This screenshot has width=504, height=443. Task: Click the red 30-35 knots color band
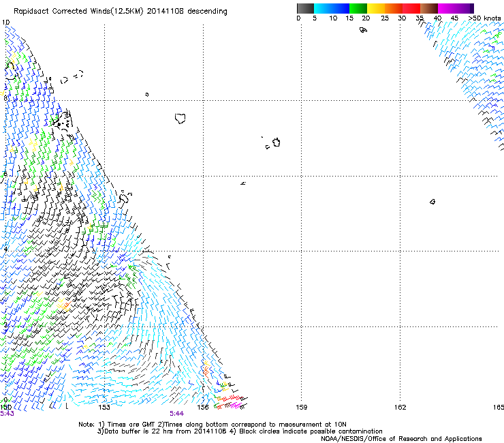pos(411,8)
